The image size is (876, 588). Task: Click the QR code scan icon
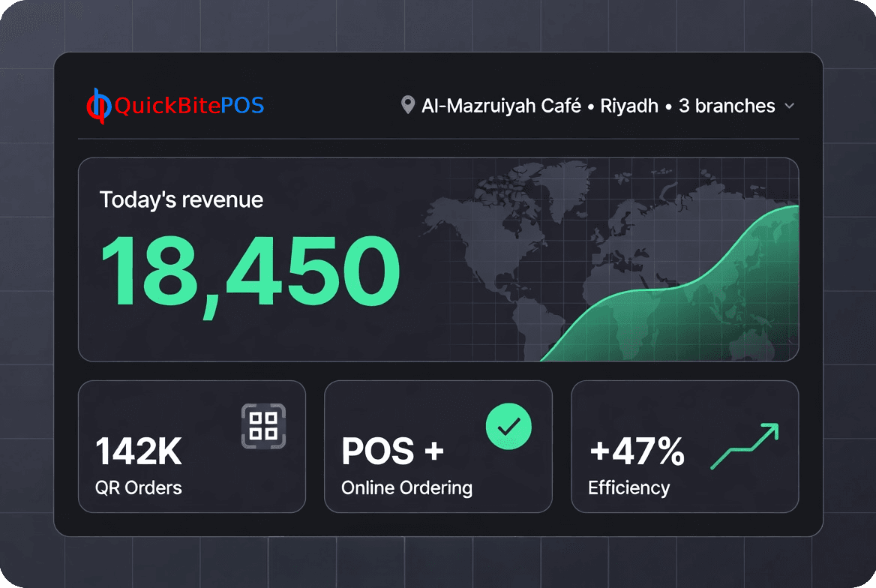263,426
